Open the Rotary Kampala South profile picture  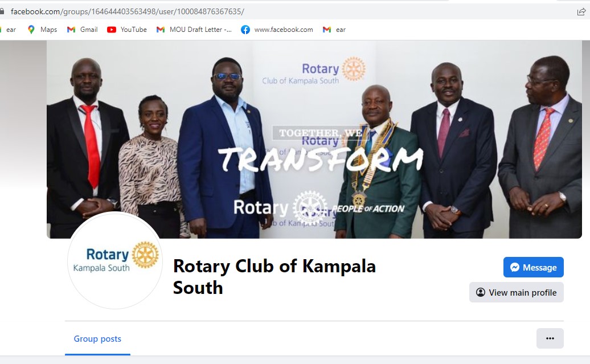click(x=115, y=260)
